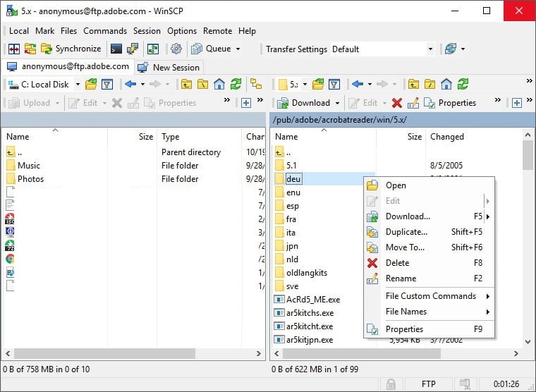
Task: Click the local panel directory tree icon
Action: click(x=256, y=84)
